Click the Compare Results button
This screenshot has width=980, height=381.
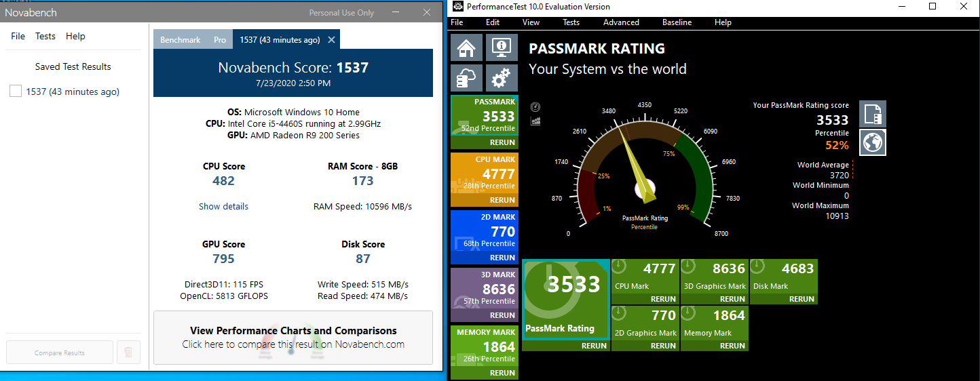60,353
